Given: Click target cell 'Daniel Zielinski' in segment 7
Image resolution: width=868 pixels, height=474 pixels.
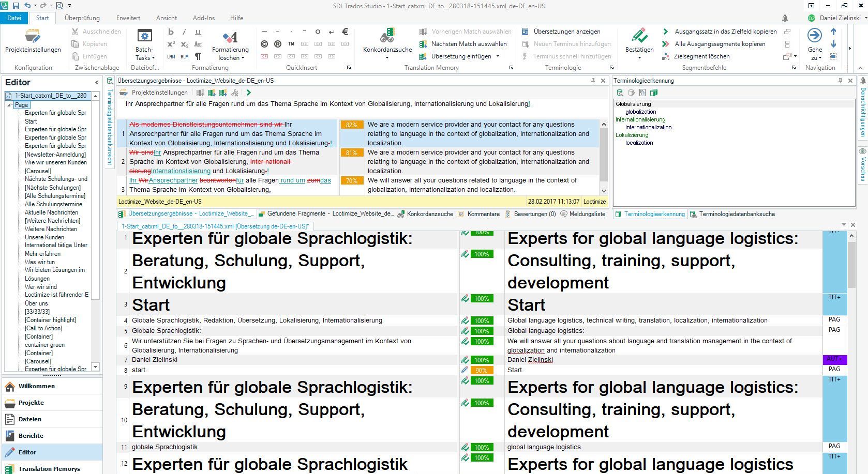Looking at the screenshot, I should 664,360.
